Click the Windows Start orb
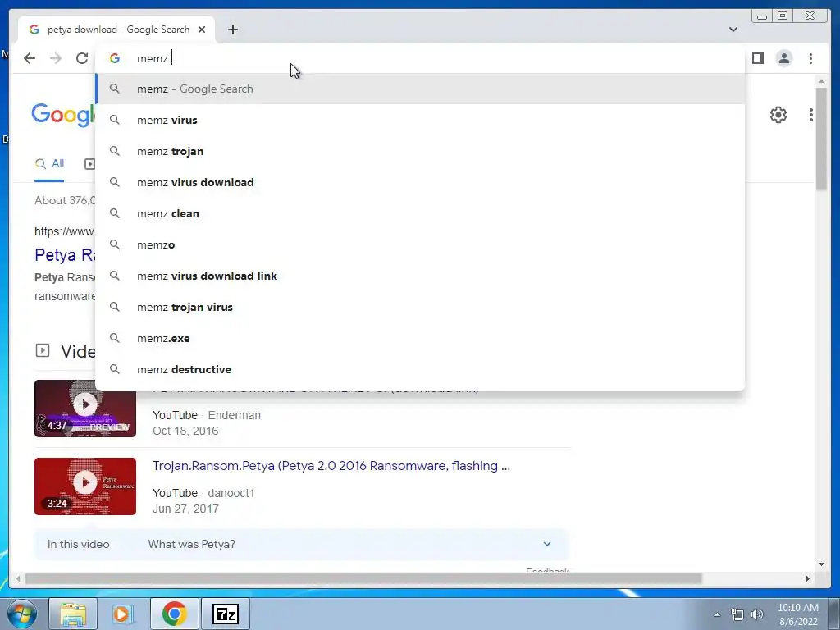This screenshot has width=840, height=630. 22,614
